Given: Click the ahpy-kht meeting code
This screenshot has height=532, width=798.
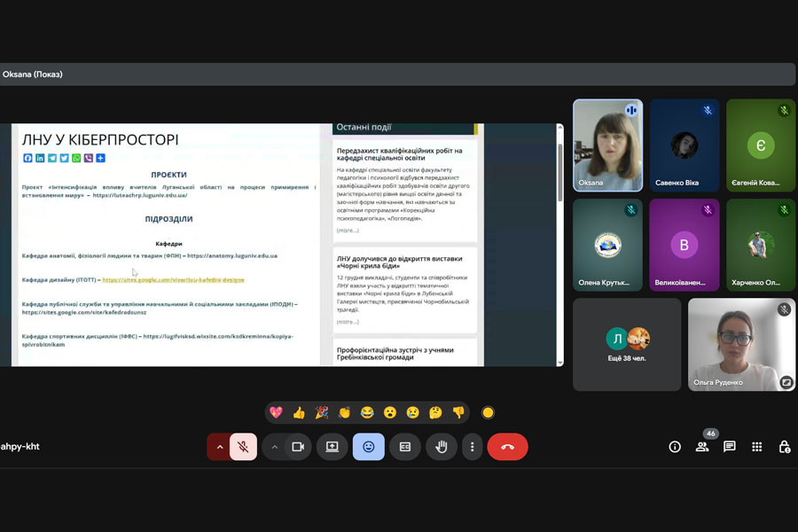Looking at the screenshot, I should pos(20,447).
